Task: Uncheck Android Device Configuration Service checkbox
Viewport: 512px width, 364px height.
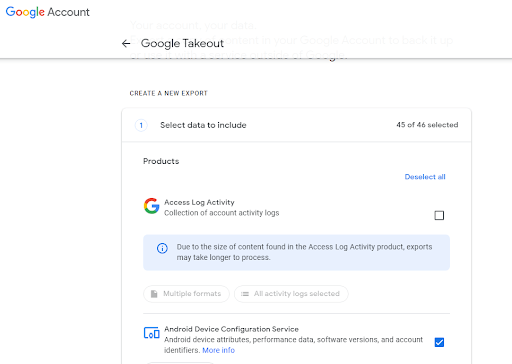Action: [439, 342]
